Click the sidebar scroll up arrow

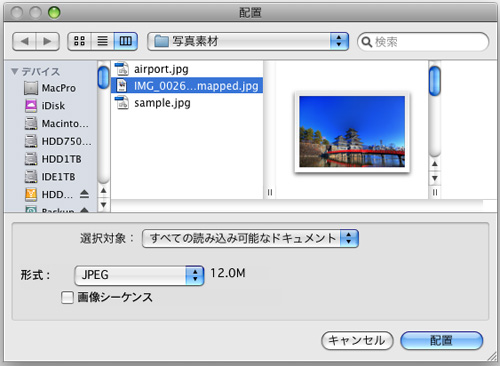(x=104, y=191)
